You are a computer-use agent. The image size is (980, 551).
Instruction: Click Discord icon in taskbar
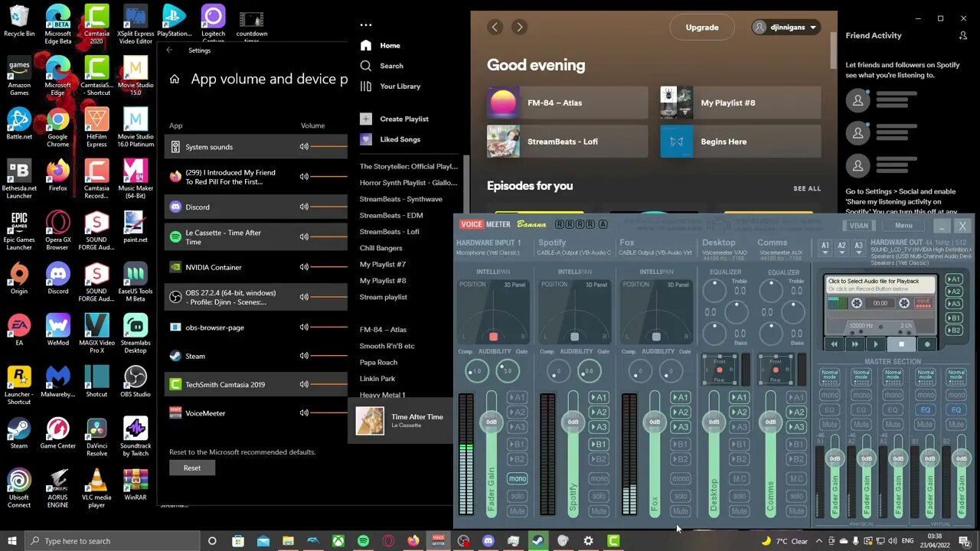point(488,541)
